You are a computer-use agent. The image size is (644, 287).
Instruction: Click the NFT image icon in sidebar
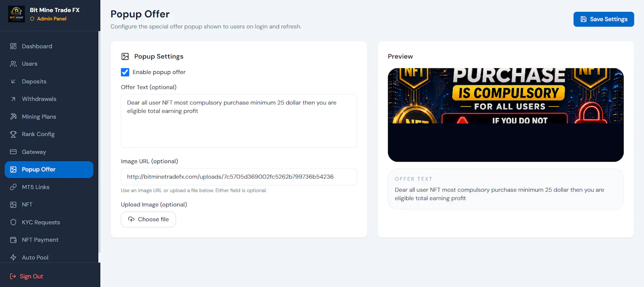coord(13,205)
